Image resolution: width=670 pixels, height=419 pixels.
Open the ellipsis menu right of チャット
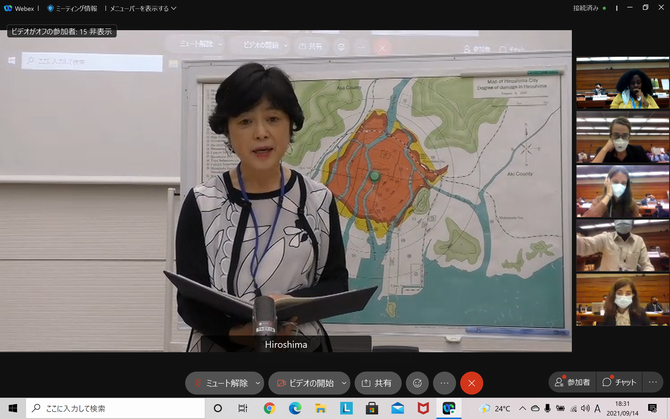pos(655,382)
